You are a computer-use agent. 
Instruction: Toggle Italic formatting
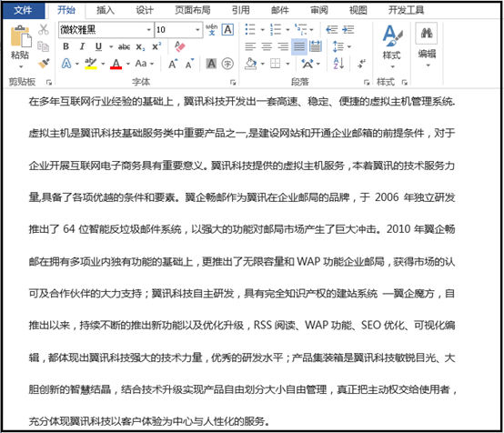82,46
